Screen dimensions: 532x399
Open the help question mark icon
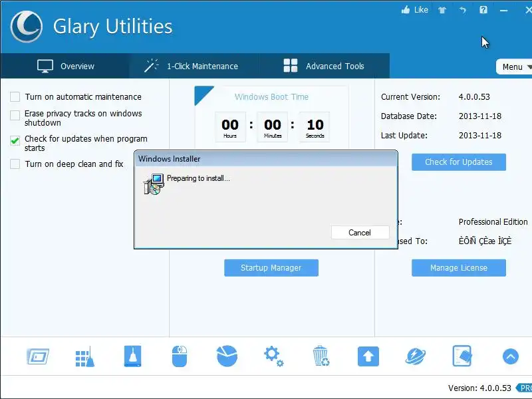tap(483, 10)
